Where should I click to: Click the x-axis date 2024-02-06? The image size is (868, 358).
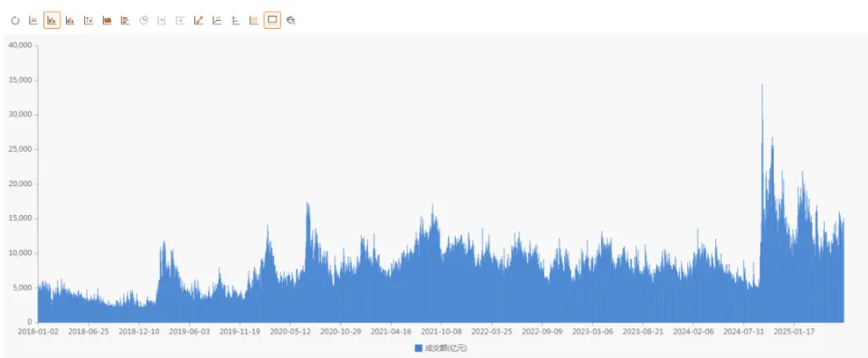coord(693,332)
